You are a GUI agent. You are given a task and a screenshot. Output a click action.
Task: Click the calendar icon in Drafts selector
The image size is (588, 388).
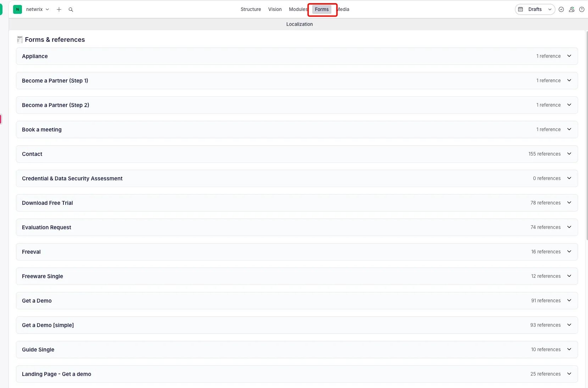click(521, 9)
